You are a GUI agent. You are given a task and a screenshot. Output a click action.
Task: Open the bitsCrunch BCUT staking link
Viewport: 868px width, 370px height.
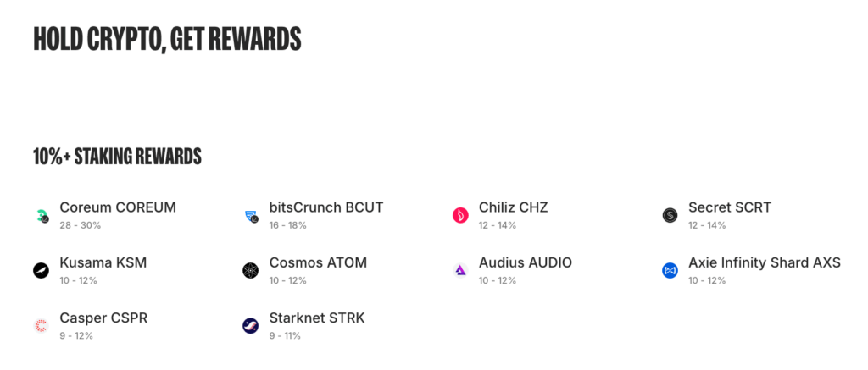click(x=326, y=208)
